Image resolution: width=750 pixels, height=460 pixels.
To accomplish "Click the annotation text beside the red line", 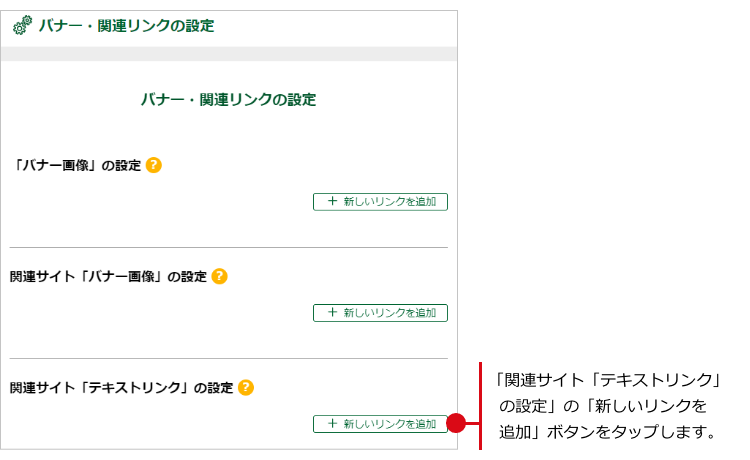I will coord(608,407).
